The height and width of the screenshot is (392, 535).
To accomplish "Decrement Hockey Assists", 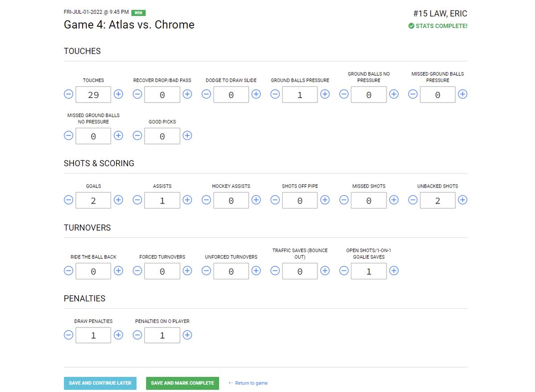I will point(206,200).
